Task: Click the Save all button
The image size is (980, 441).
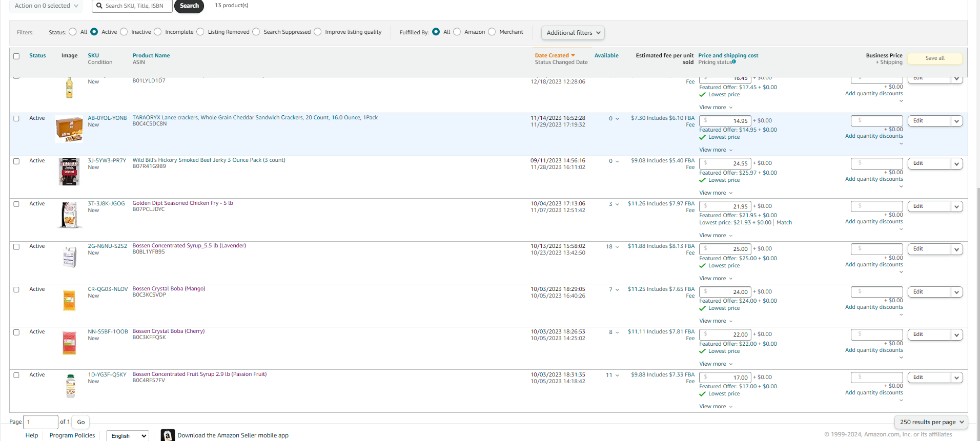Action: point(935,58)
